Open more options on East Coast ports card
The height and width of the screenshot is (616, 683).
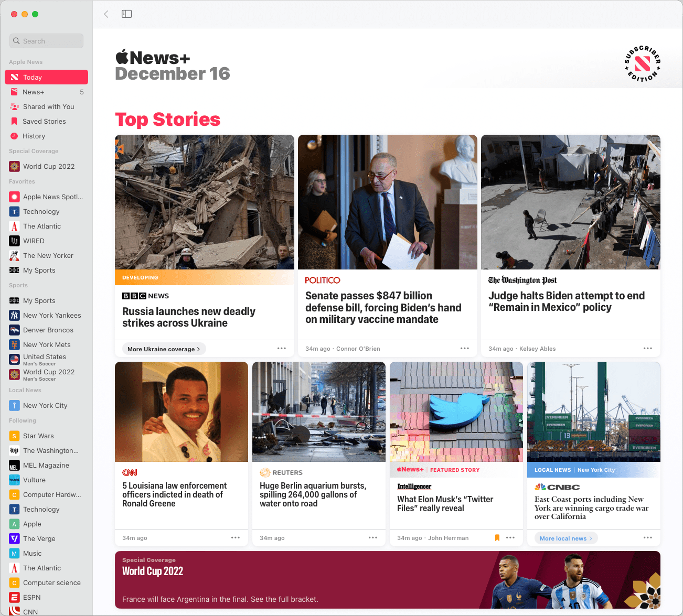click(648, 538)
